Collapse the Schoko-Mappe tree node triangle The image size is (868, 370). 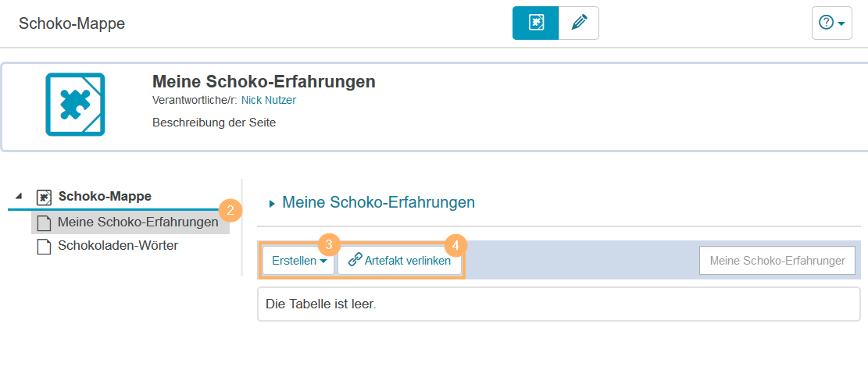pyautogui.click(x=19, y=196)
